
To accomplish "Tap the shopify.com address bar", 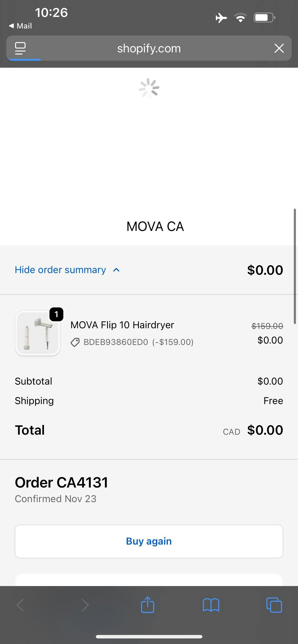I will point(149,48).
